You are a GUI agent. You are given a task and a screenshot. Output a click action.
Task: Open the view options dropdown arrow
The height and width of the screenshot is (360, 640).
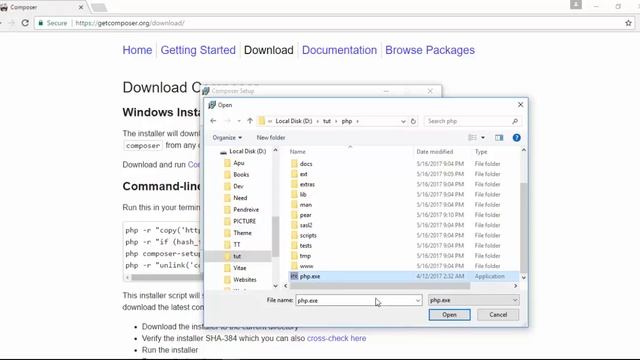click(x=483, y=138)
